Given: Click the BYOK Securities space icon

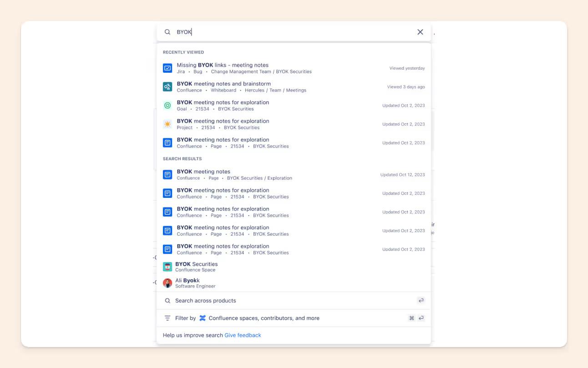Looking at the screenshot, I should pos(167,267).
